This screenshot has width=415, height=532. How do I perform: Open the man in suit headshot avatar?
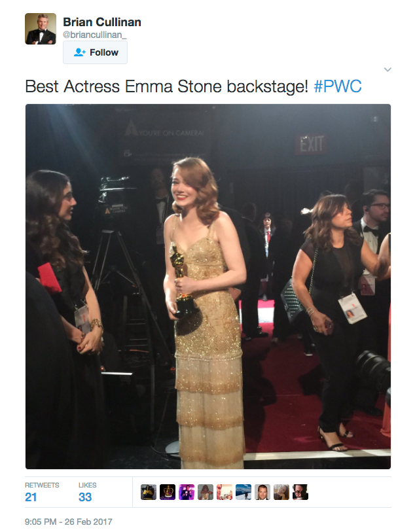[262, 492]
